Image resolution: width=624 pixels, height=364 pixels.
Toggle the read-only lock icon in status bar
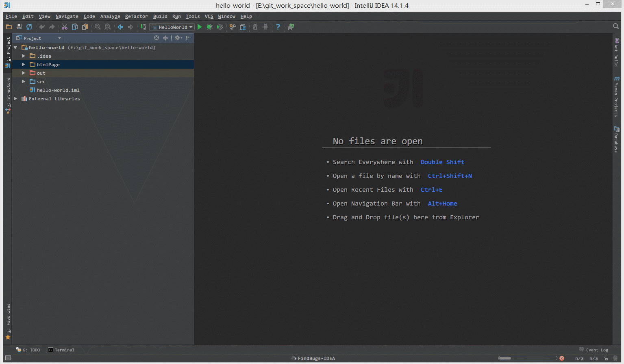(606, 358)
